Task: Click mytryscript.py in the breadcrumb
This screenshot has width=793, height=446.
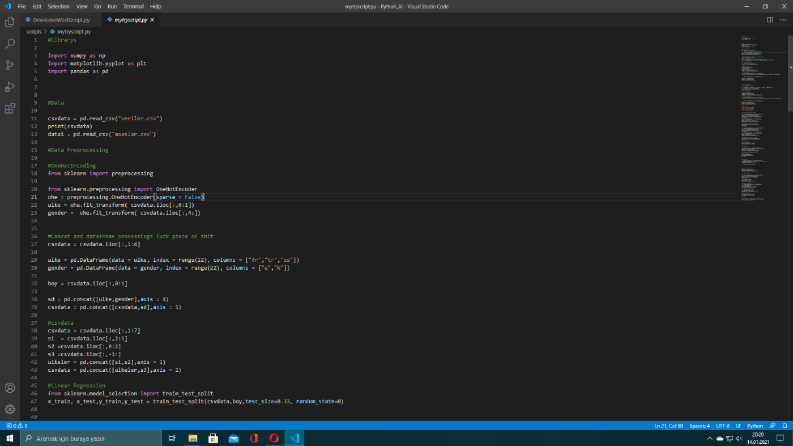Action: pyautogui.click(x=74, y=31)
